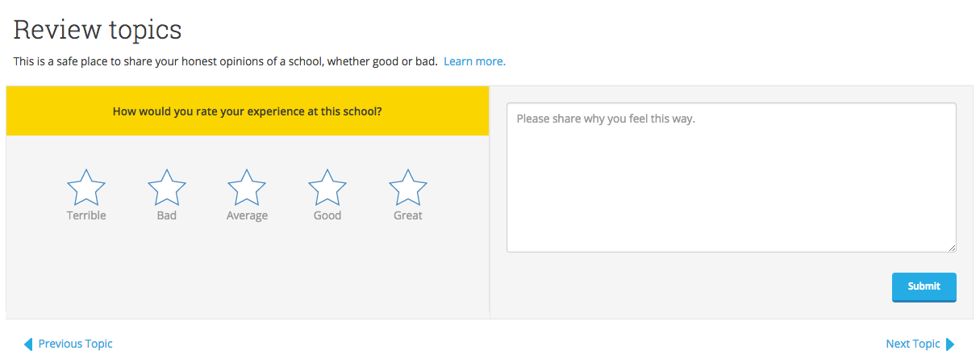This screenshot has height=363, width=980.
Task: Focus the 'Please share why' text area
Action: (x=731, y=177)
